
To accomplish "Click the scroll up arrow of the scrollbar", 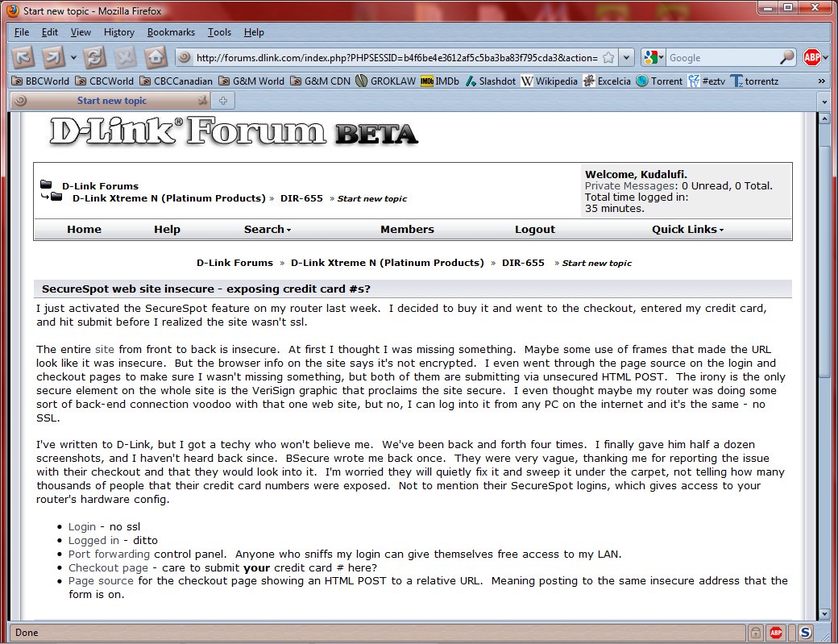I will (824, 118).
